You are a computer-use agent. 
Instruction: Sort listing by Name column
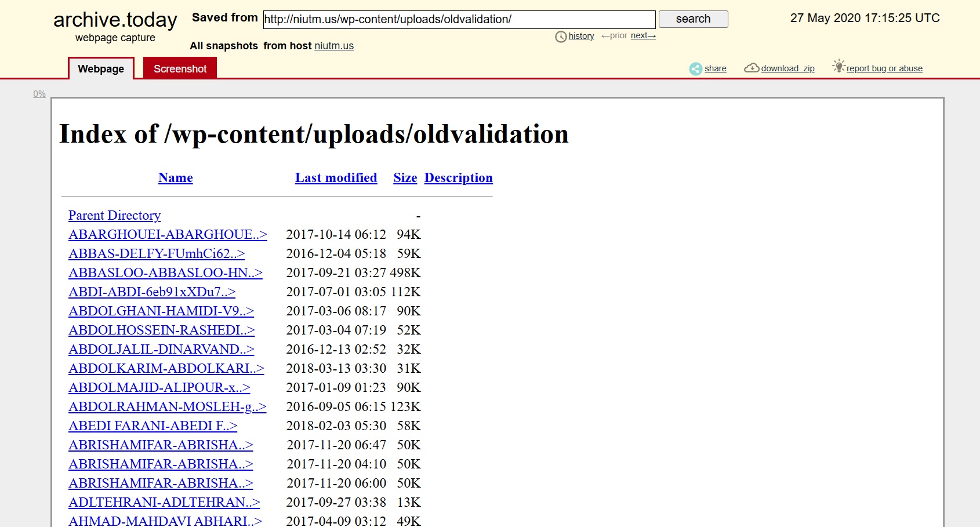[175, 178]
